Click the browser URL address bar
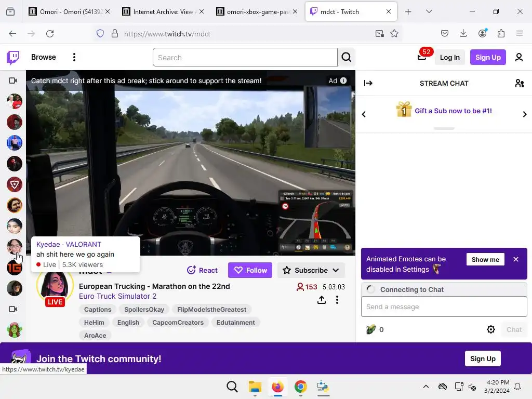This screenshot has width=532, height=399. click(x=247, y=34)
